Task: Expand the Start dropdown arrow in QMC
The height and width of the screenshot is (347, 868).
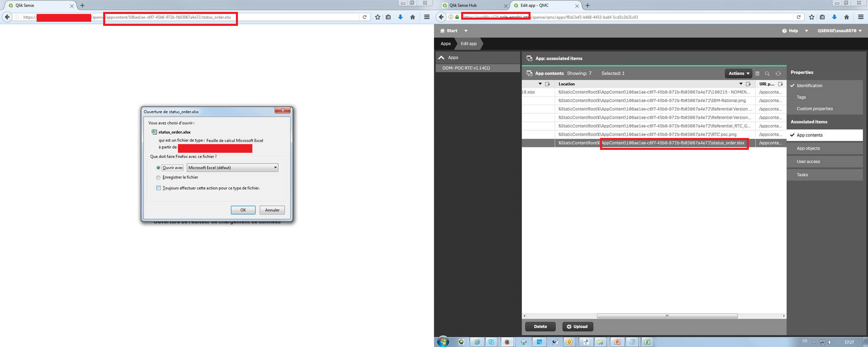Action: coord(466,31)
